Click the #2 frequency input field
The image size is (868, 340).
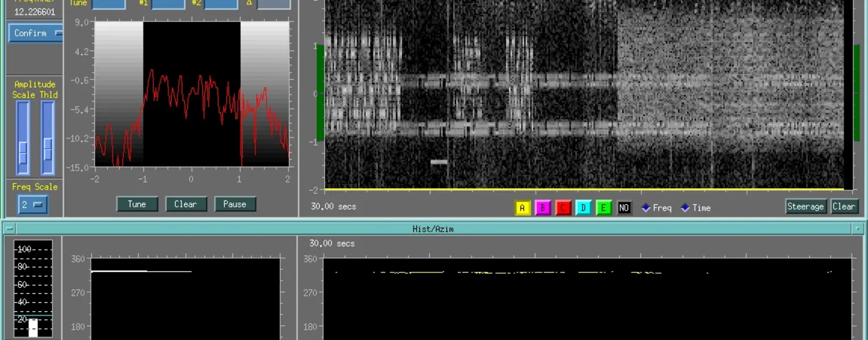coord(221,4)
